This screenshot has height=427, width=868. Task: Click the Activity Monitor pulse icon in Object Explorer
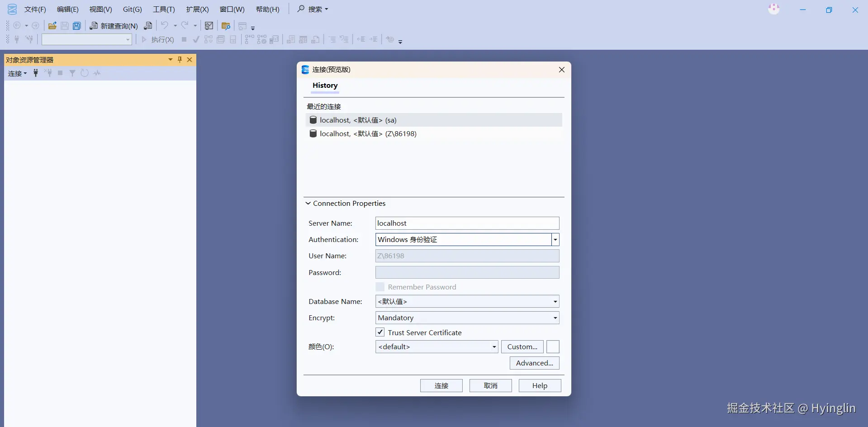click(97, 73)
